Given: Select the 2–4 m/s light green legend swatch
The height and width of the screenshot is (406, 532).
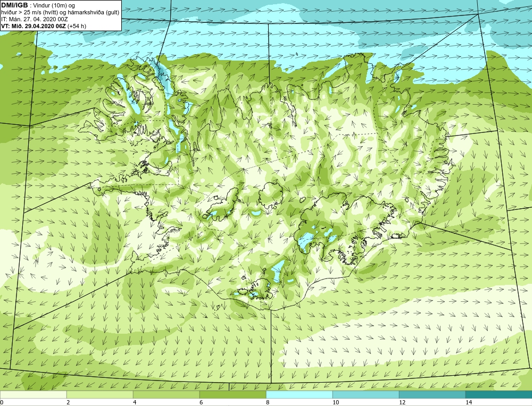Looking at the screenshot, I should (100, 395).
